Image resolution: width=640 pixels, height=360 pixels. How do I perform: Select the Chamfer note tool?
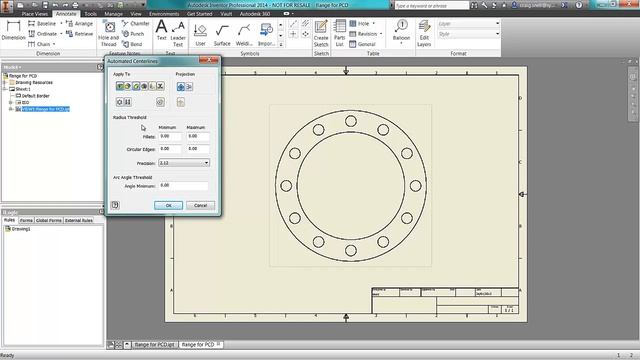[x=136, y=24]
